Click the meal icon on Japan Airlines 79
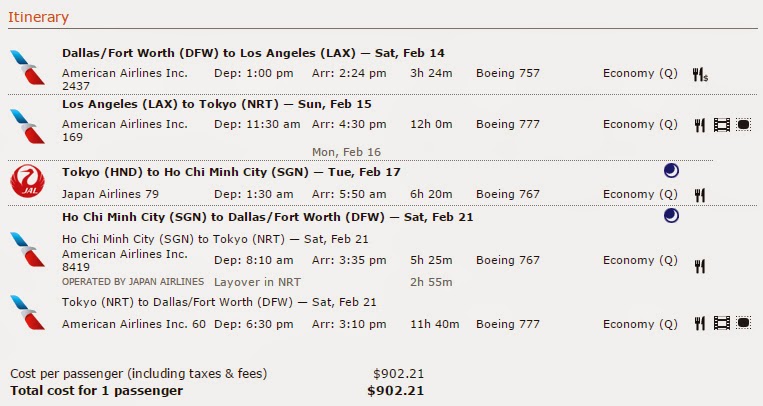The width and height of the screenshot is (763, 406). pyautogui.click(x=700, y=195)
